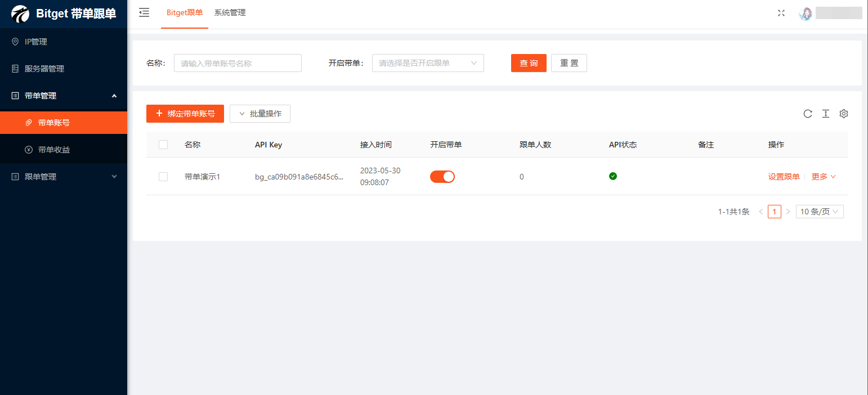868x395 pixels.
Task: Click the refresh table icon
Action: (808, 114)
